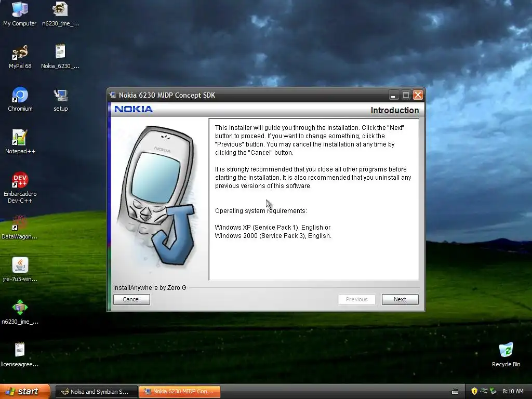This screenshot has width=532, height=399.
Task: Select the n6230_jme green arrows package icon
Action: 20,312
